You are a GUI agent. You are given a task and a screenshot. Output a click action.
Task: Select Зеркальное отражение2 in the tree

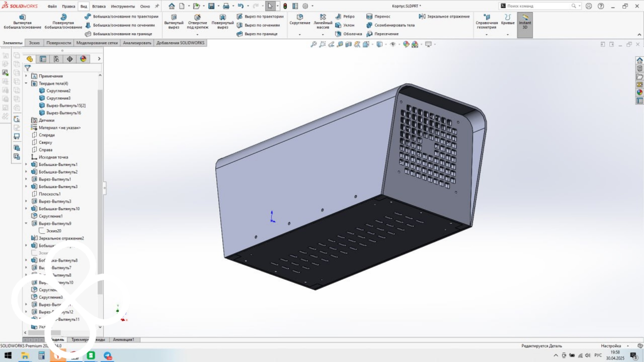point(57,238)
